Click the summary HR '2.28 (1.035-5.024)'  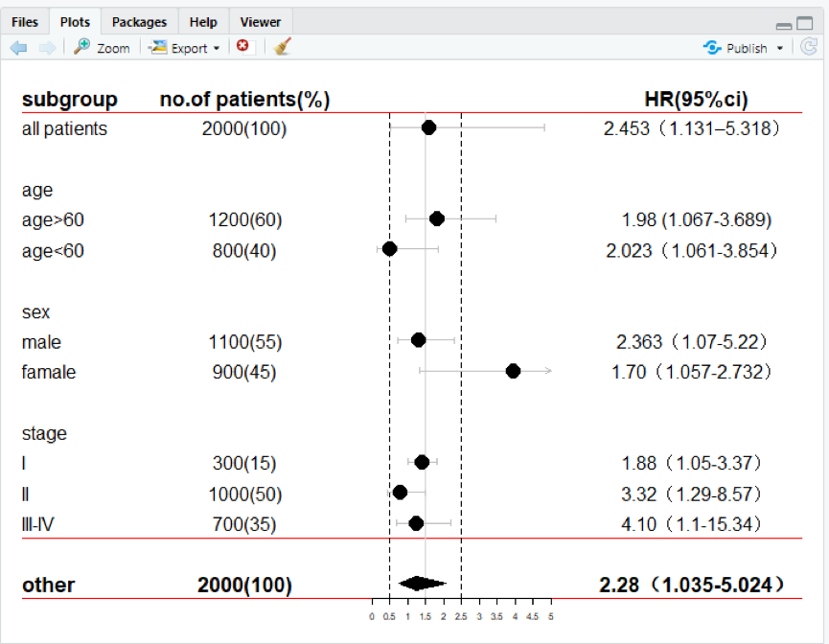(692, 585)
